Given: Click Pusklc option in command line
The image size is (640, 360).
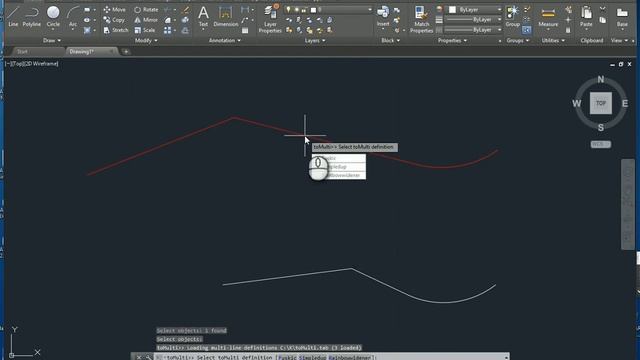Looking at the screenshot, I should tap(288, 358).
